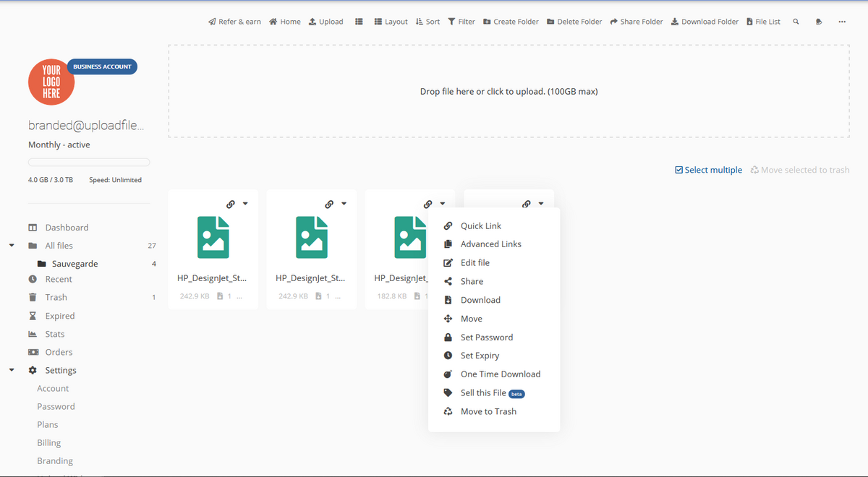The image size is (868, 477).
Task: Click Share Folder in the toolbar
Action: click(x=637, y=22)
